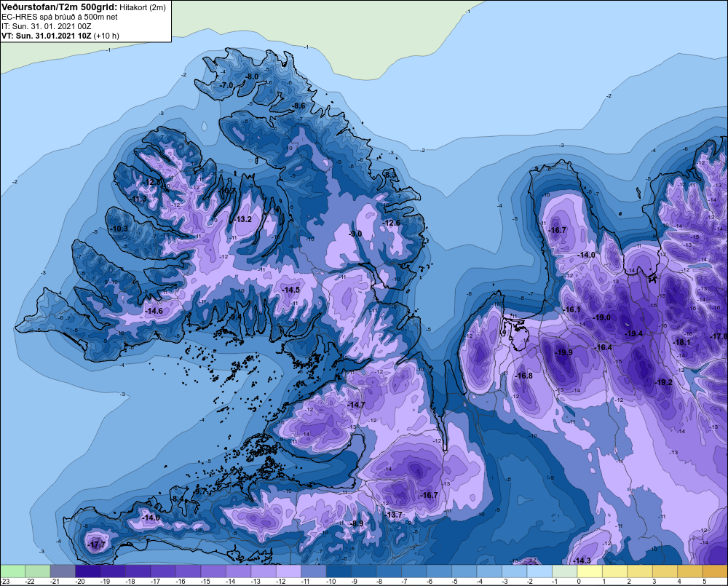Click the 'Hitakort (2m)' header text
The width and height of the screenshot is (728, 586).
coord(143,7)
